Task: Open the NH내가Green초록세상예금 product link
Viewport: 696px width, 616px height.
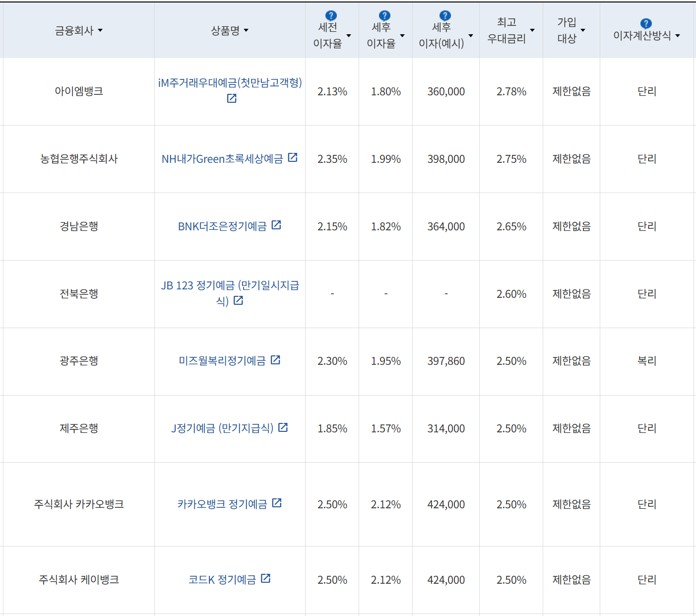Action: pyautogui.click(x=223, y=158)
